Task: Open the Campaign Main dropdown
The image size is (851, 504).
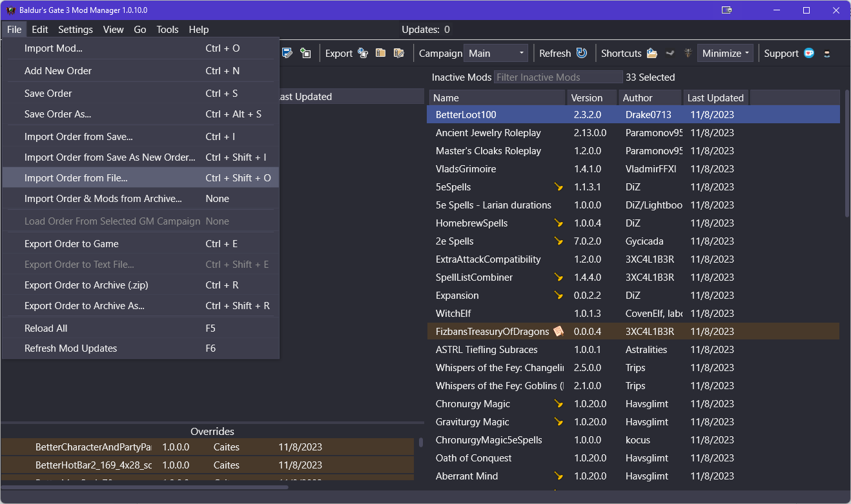Action: tap(497, 53)
